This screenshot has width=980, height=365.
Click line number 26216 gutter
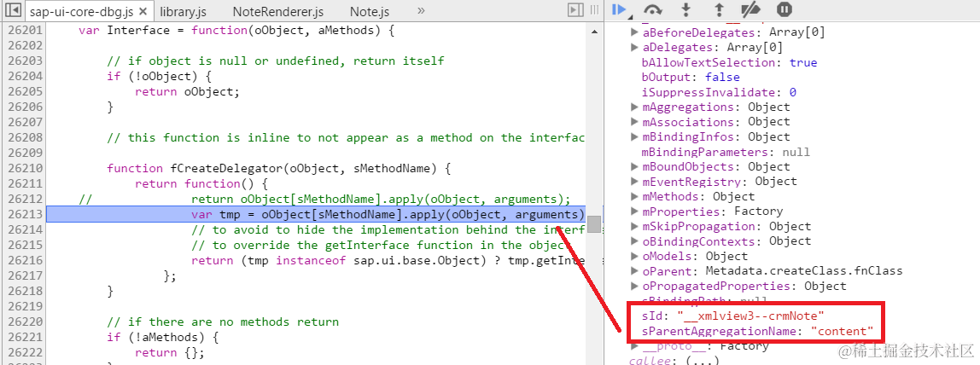(x=25, y=260)
